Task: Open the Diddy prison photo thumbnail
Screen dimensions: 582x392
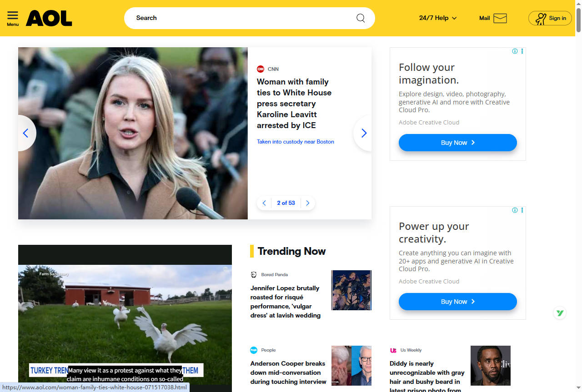Action: (490, 365)
